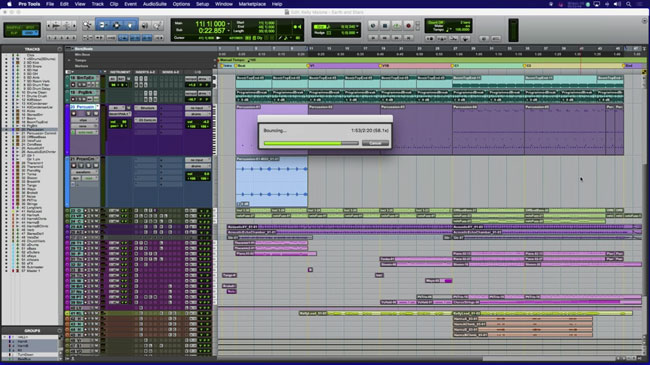
Task: Recall zoom preset 5
Action: click(74, 38)
